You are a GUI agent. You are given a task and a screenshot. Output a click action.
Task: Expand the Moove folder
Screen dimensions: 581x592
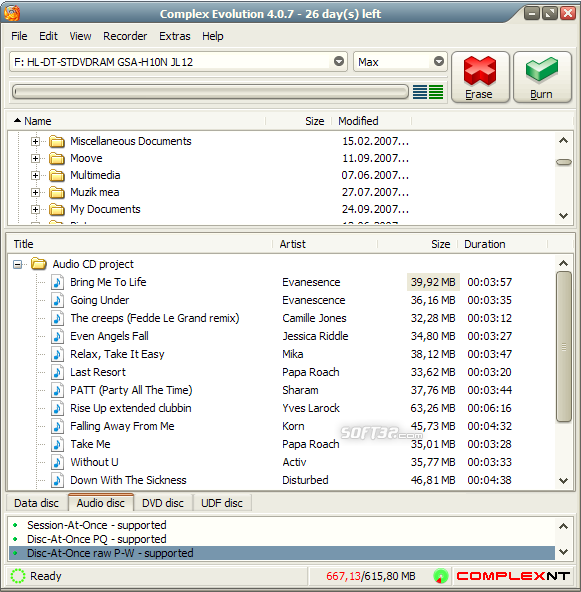35,159
